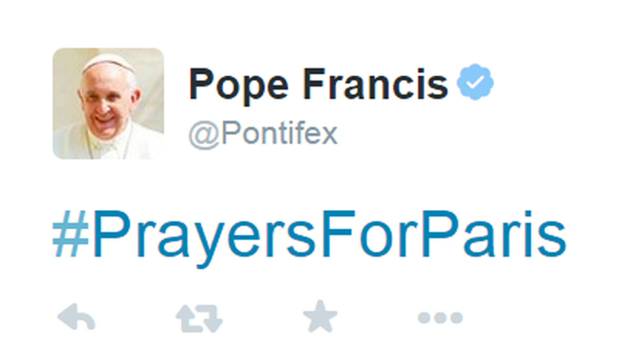644x362 pixels.
Task: Select the verified checkmark beside Pope Francis
Action: click(x=475, y=82)
